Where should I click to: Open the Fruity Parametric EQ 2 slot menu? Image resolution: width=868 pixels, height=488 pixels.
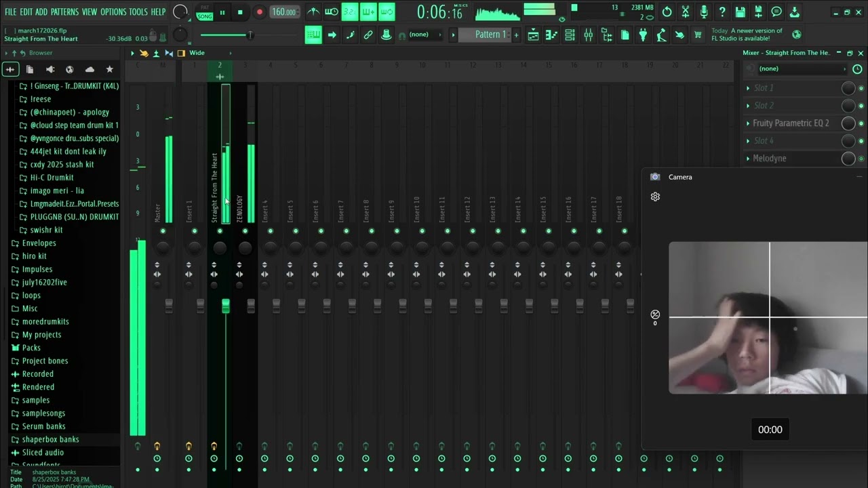point(748,123)
